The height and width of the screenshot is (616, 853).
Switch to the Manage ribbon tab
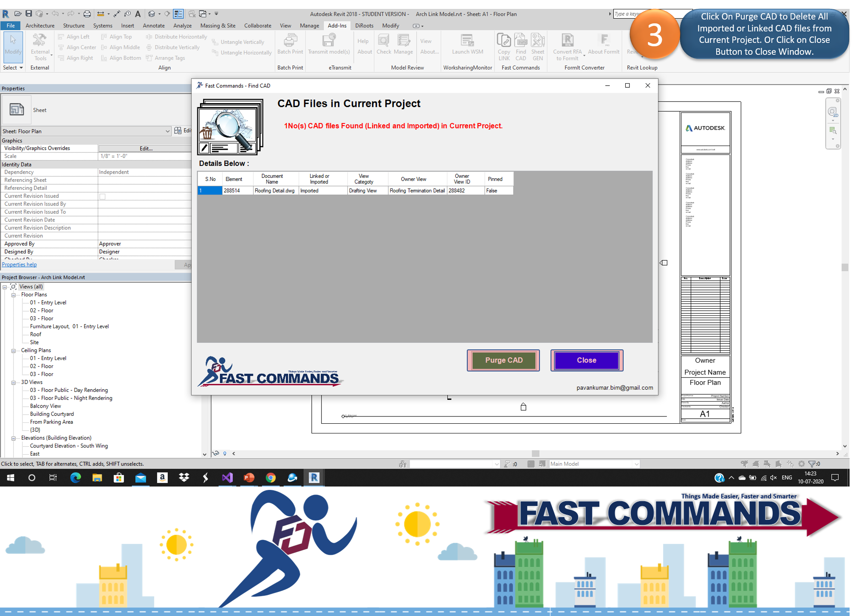coord(309,25)
